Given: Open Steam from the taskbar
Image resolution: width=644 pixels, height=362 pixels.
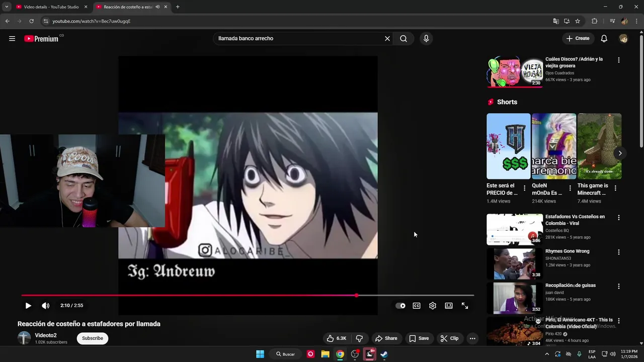Looking at the screenshot, I should tap(384, 354).
